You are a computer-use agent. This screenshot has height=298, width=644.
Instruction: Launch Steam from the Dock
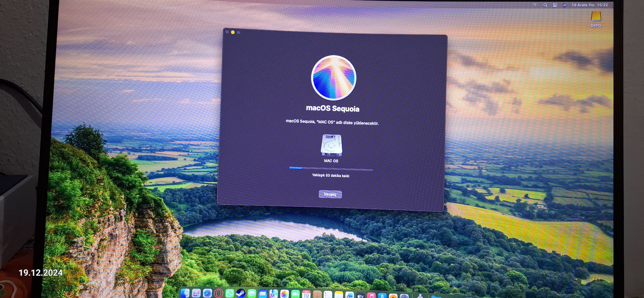(241, 294)
